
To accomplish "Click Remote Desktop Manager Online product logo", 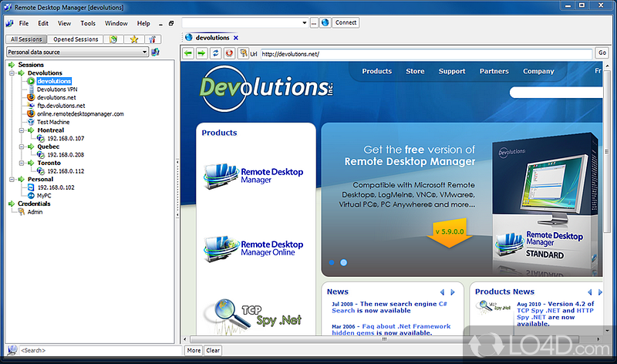I will [254, 248].
